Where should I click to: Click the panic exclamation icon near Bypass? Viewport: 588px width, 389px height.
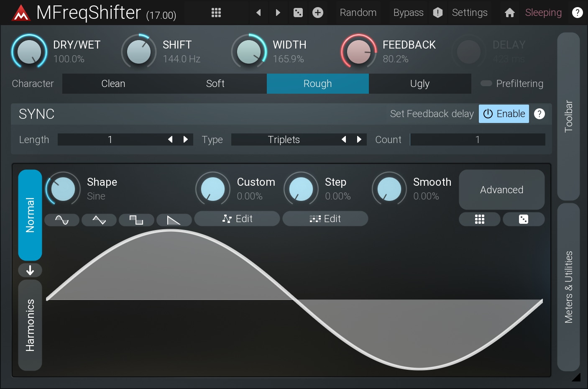437,13
